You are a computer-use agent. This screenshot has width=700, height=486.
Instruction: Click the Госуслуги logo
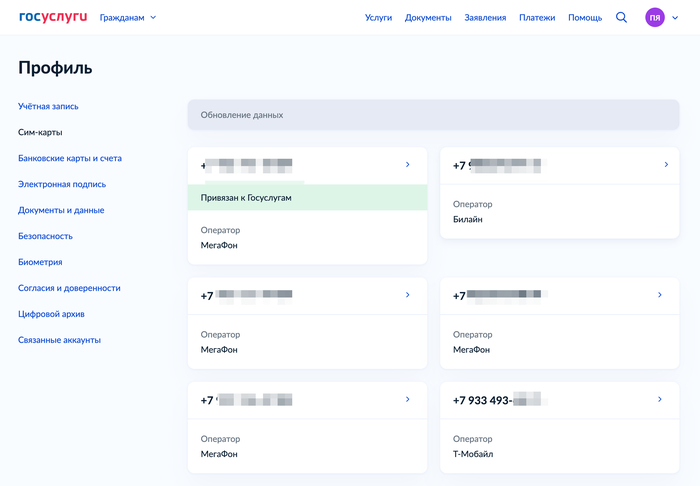[53, 17]
